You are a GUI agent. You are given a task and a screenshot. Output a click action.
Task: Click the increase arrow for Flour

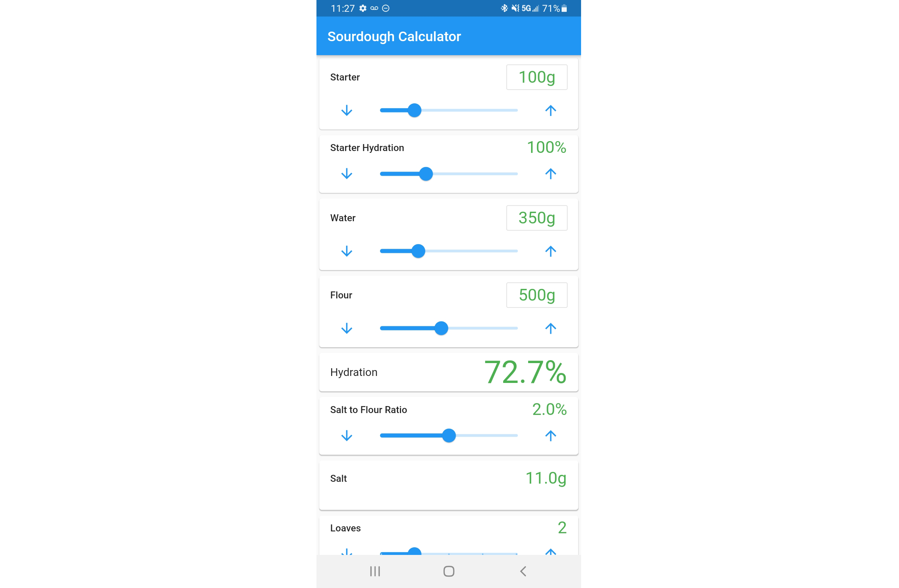tap(551, 327)
